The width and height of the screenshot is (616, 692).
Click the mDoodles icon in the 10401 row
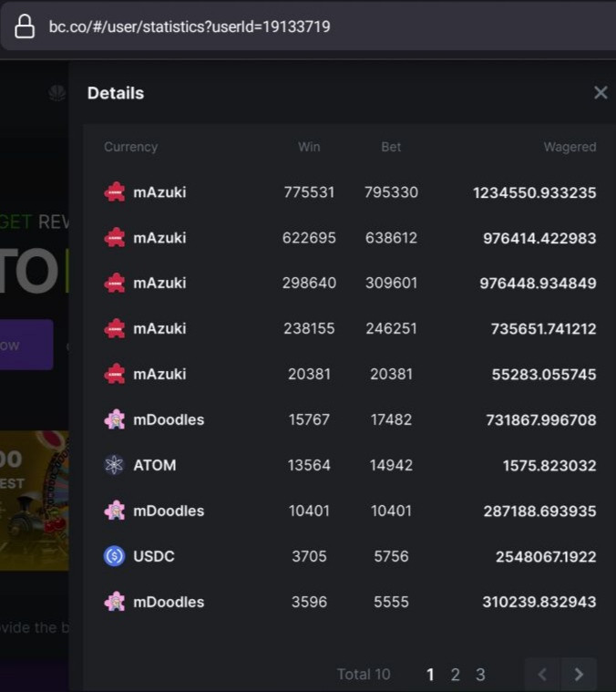pyautogui.click(x=115, y=511)
